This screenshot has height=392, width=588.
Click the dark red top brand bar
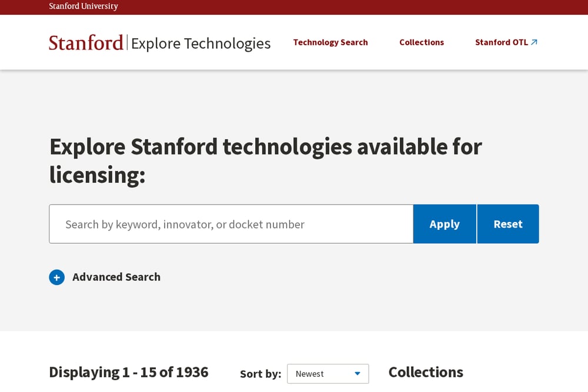(x=294, y=7)
